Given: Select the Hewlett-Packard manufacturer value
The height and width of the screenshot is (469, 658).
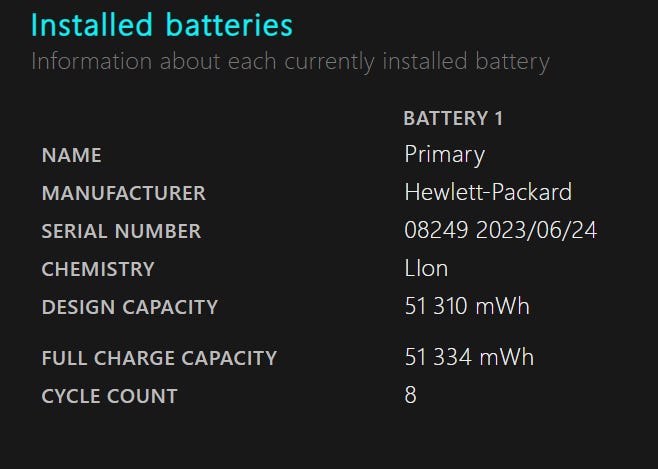Looking at the screenshot, I should click(488, 192).
